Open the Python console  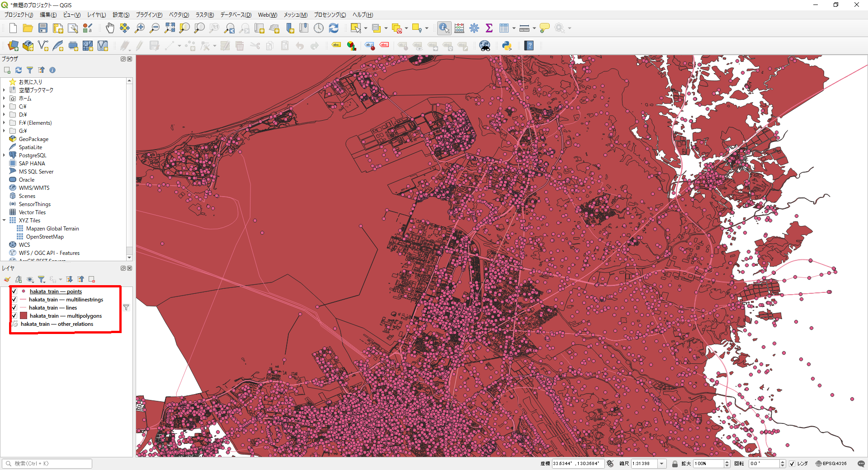[507, 46]
